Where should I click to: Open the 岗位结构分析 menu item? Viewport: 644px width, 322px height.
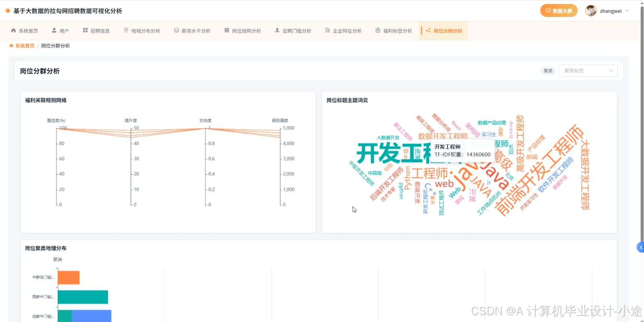(x=243, y=31)
